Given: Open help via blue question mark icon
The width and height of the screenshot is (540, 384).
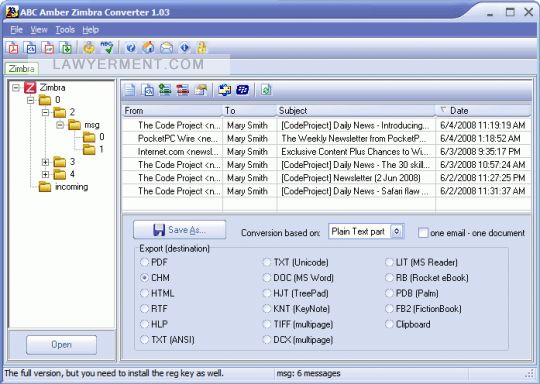Looking at the screenshot, I should point(131,48).
